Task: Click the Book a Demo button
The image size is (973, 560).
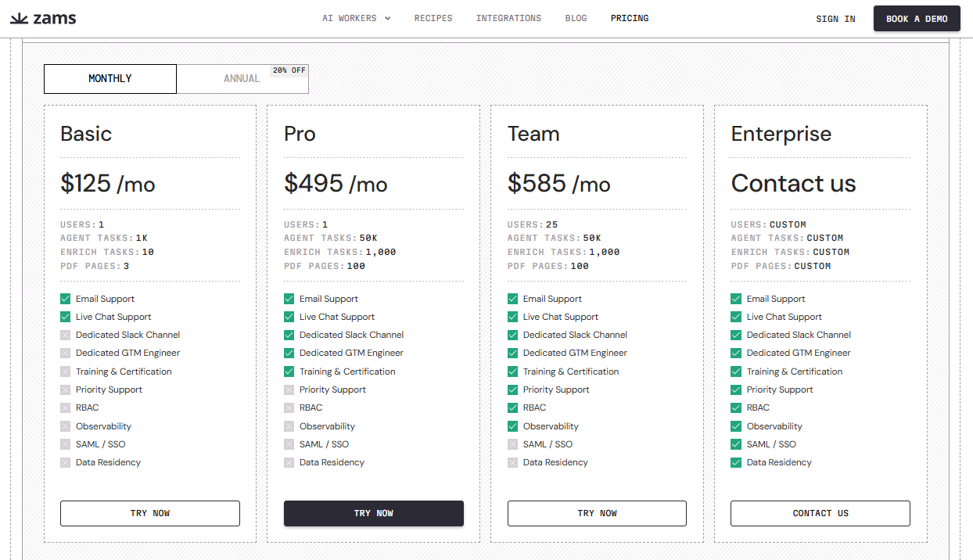Action: [917, 19]
